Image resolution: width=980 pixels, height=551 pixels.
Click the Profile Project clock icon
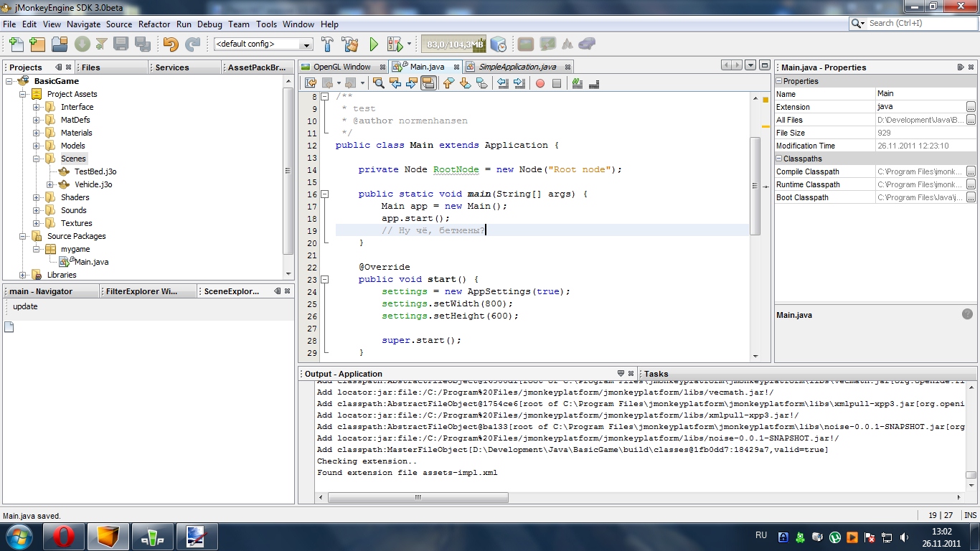point(498,44)
